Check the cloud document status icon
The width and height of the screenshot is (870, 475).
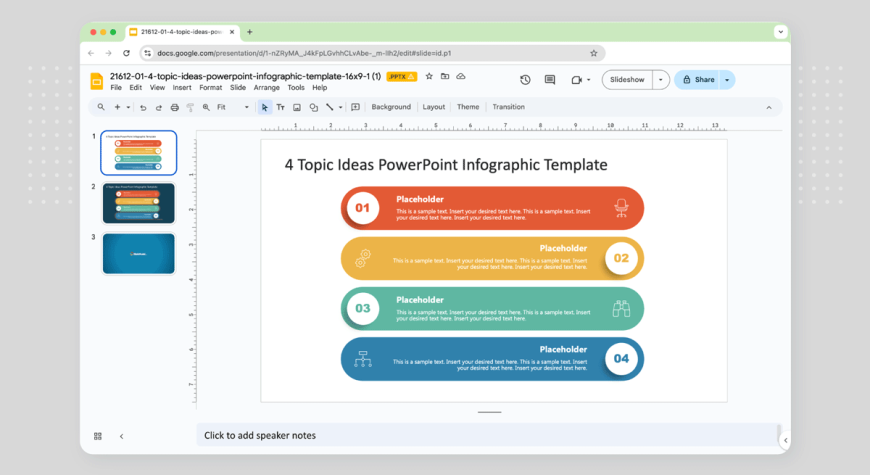[461, 77]
